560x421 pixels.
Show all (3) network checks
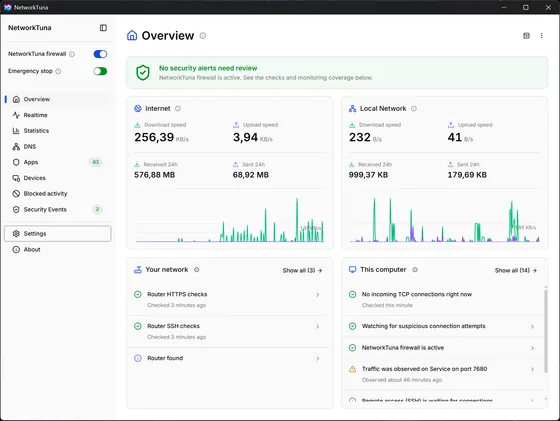click(302, 271)
